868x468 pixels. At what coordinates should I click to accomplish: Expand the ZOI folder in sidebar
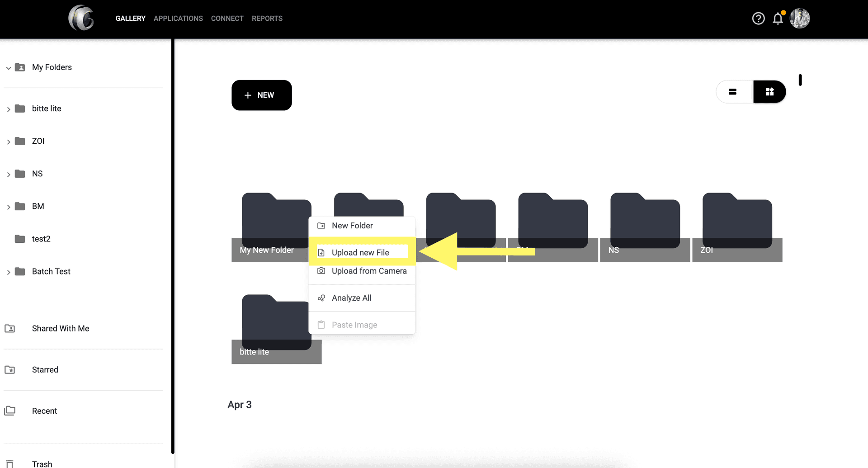pos(9,142)
